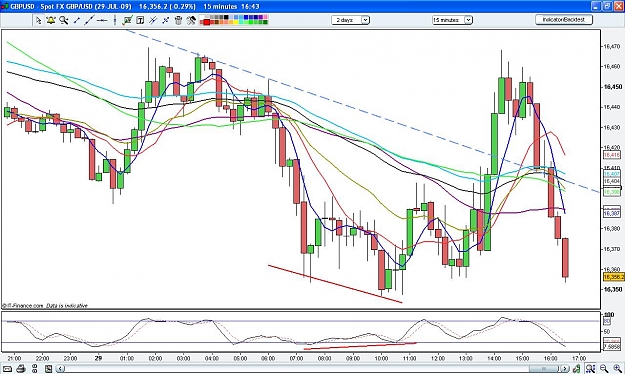The width and height of the screenshot is (625, 374).
Task: Select the text annotation T tool
Action: [140, 20]
